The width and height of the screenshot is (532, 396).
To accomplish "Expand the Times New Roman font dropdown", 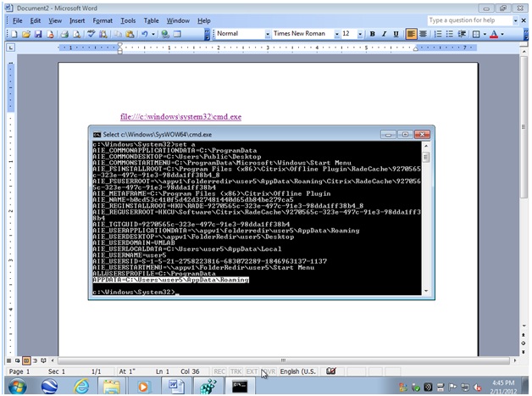I will tap(335, 34).
